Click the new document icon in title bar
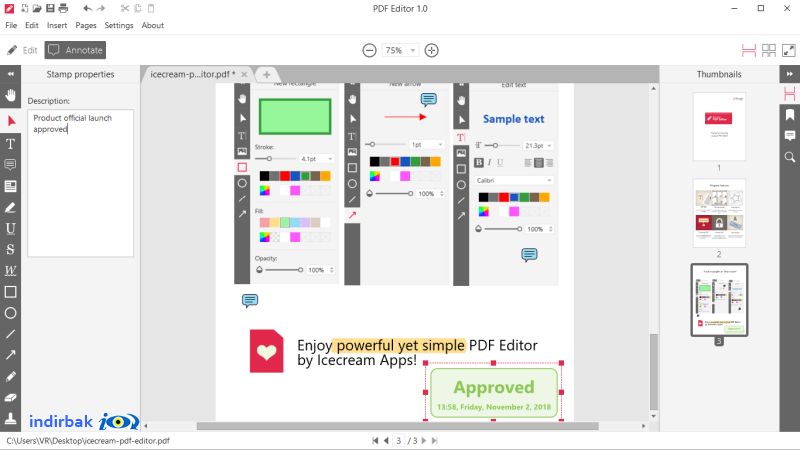 point(24,9)
